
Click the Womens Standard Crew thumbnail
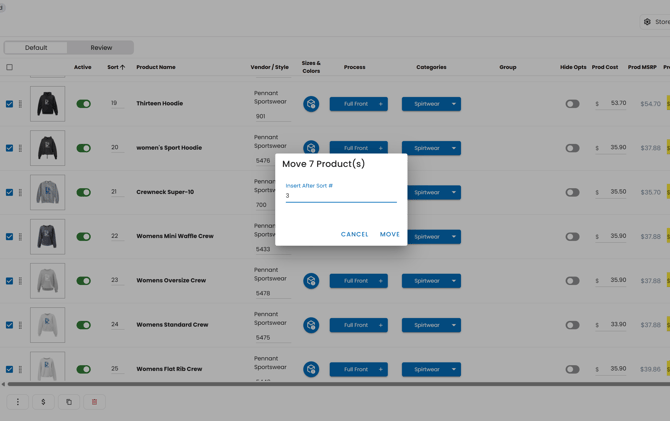pos(47,325)
